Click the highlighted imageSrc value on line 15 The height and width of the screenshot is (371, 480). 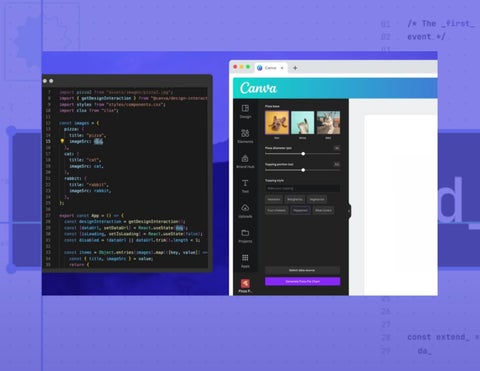[98, 141]
